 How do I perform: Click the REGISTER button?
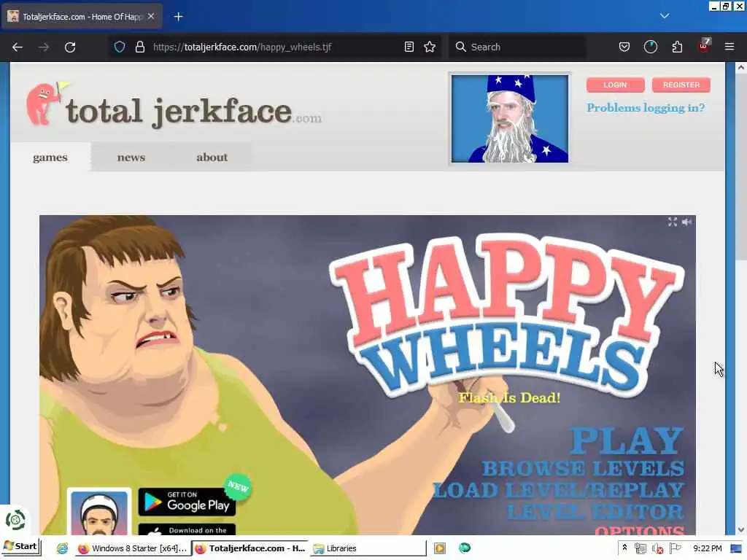681,85
